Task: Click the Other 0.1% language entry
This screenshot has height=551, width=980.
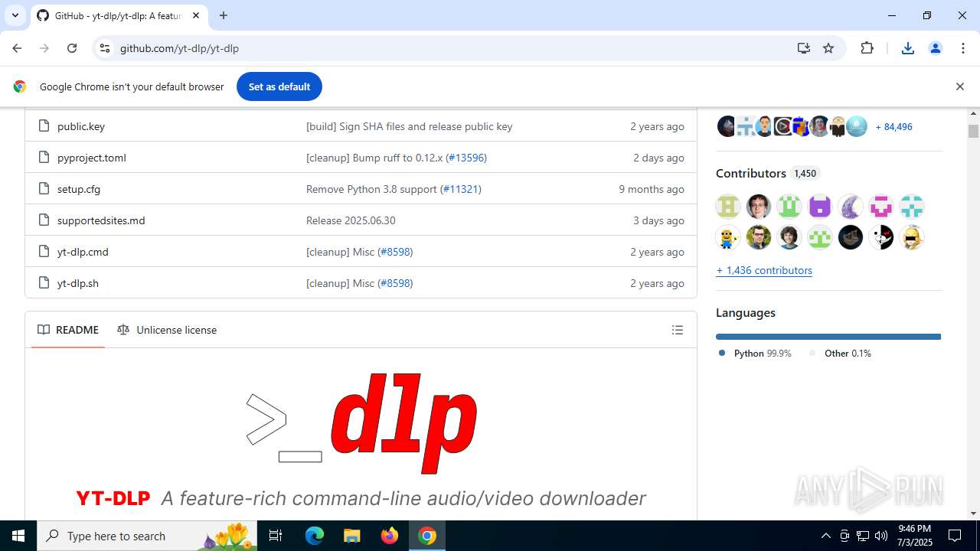Action: pos(841,353)
